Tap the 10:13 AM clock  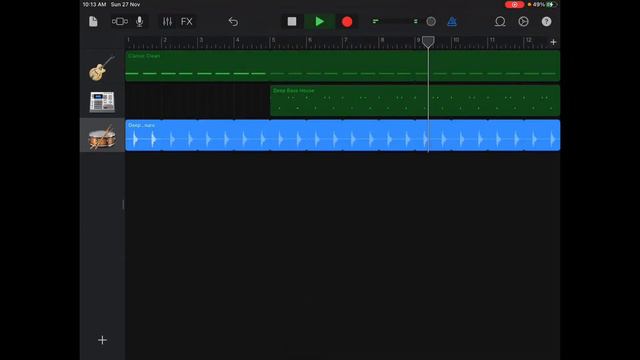[x=94, y=4]
